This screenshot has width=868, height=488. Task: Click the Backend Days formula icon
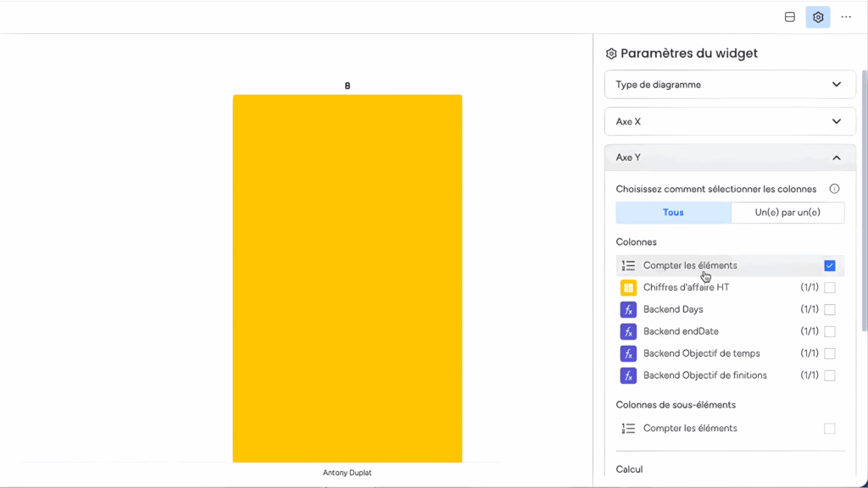click(628, 309)
